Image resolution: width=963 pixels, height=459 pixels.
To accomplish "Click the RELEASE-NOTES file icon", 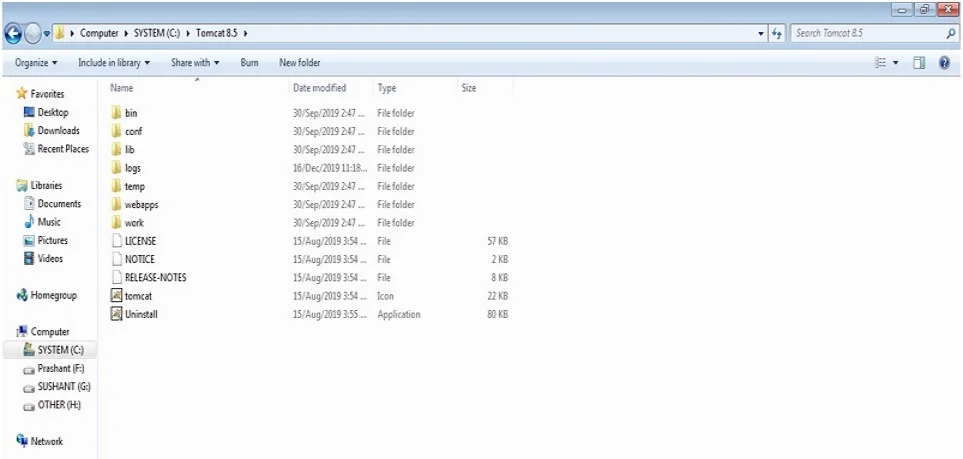I will click(x=116, y=277).
